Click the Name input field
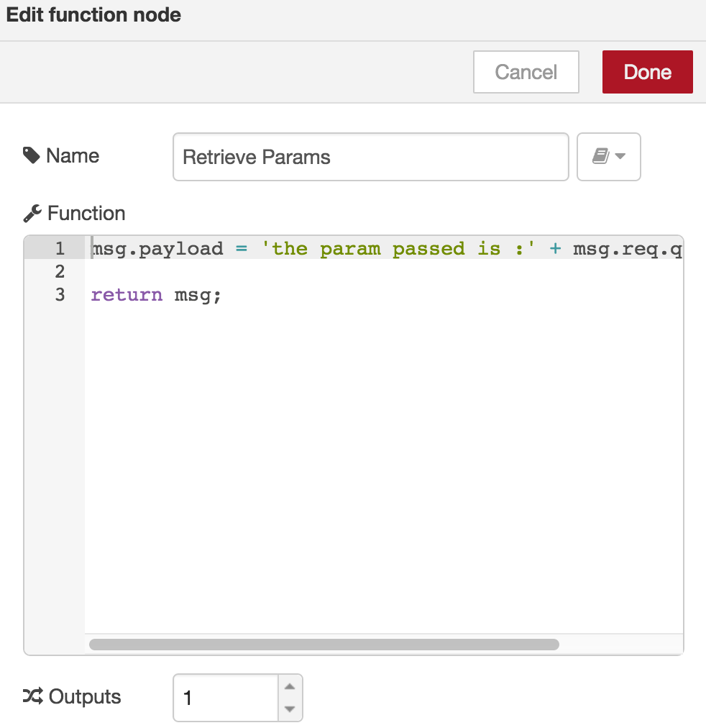 click(371, 157)
